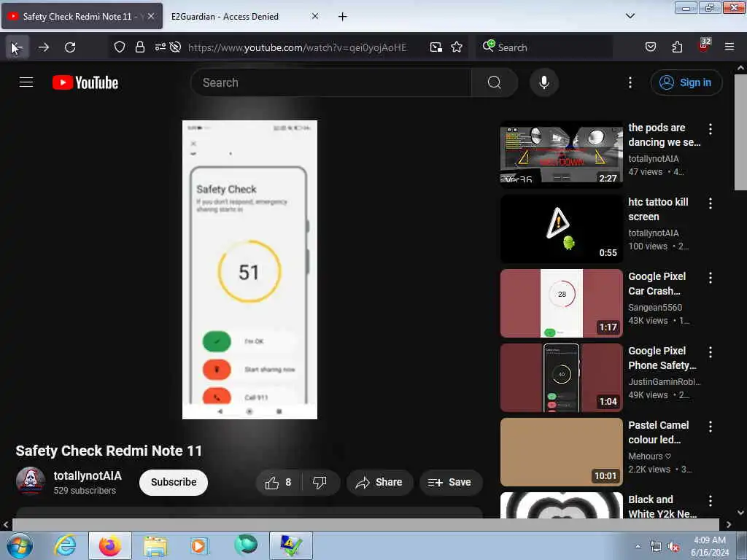List all tabs dropdown arrow
Screen dimensions: 747x560
pos(630,16)
